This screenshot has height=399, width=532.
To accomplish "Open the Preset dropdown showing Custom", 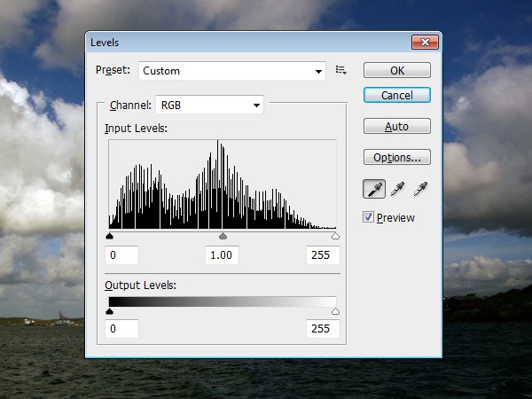I will coord(232,71).
